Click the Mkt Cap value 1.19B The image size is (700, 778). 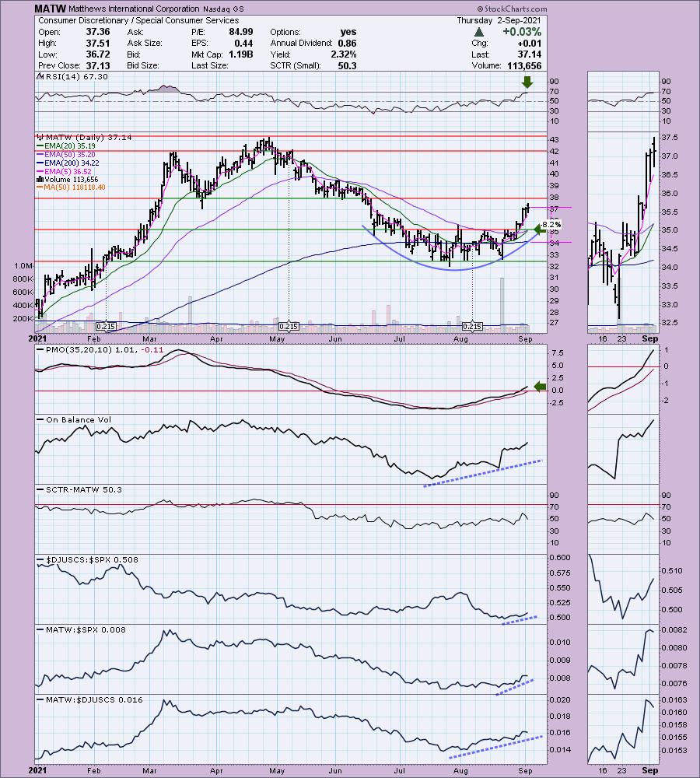[x=240, y=54]
